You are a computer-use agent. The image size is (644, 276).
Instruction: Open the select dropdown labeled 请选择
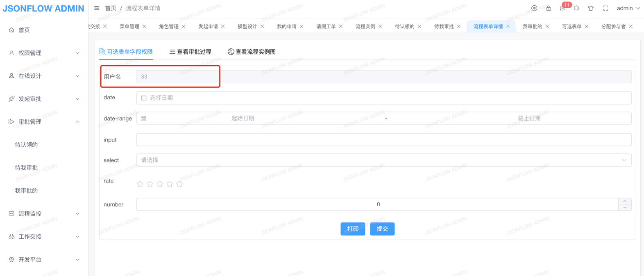pyautogui.click(x=383, y=160)
